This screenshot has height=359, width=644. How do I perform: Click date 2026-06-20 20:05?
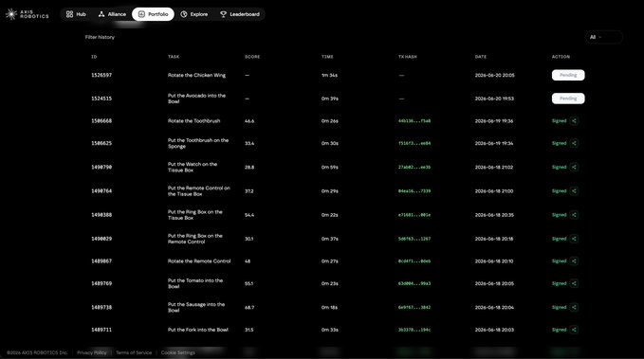[494, 75]
